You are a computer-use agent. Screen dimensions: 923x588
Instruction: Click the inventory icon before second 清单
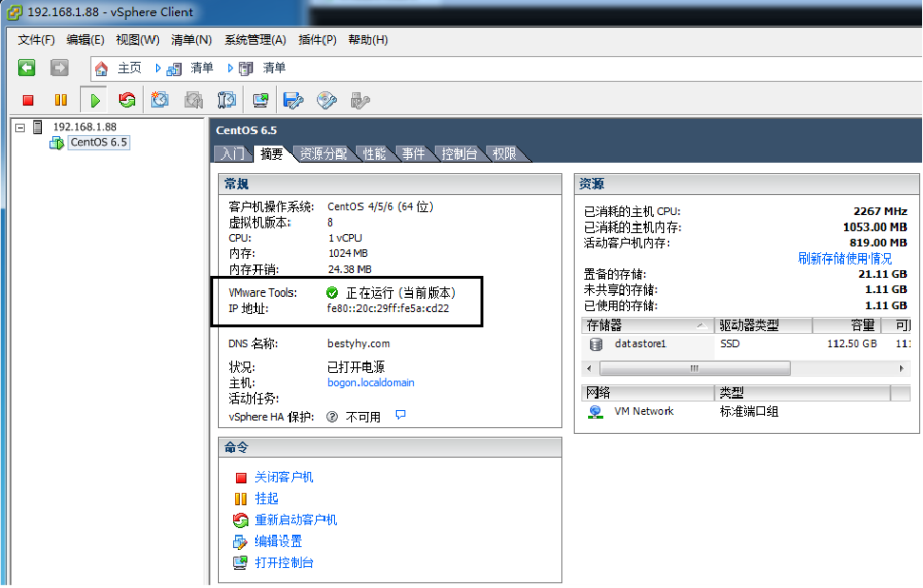246,69
